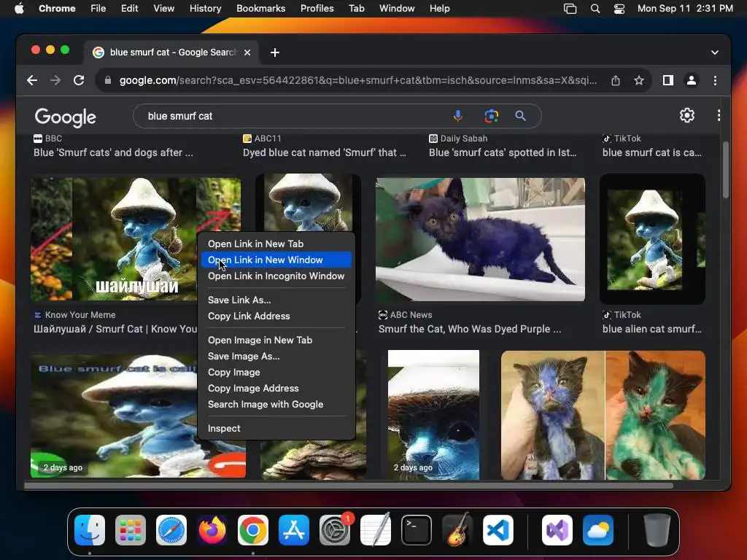This screenshot has width=747, height=560.
Task: Open the blue and green kittens thumbnail
Action: tap(603, 415)
